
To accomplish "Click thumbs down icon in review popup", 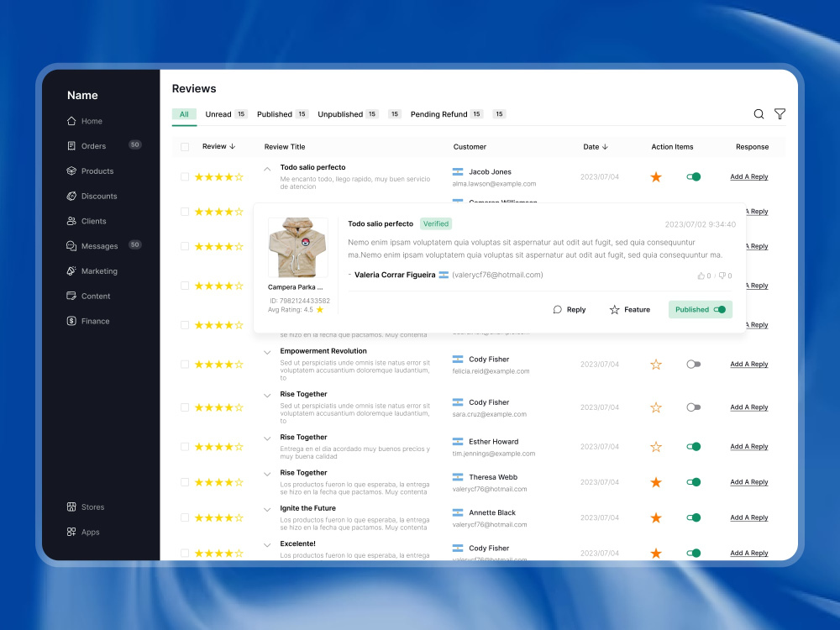I will click(722, 276).
